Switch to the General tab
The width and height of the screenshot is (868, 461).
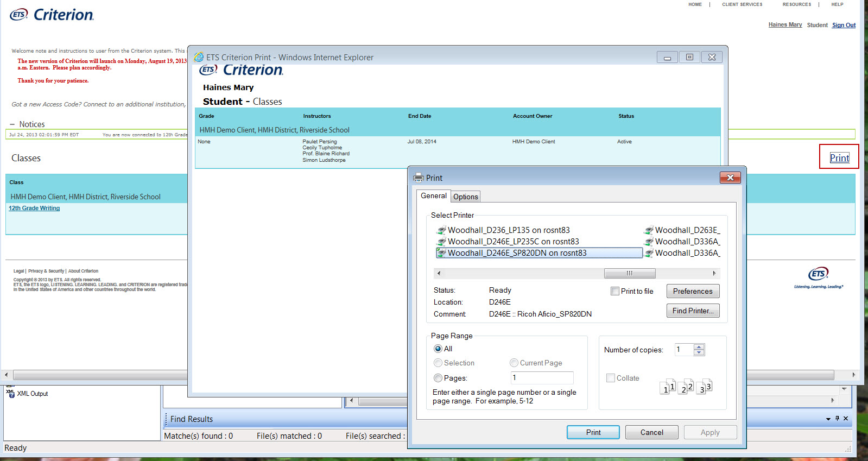(433, 195)
